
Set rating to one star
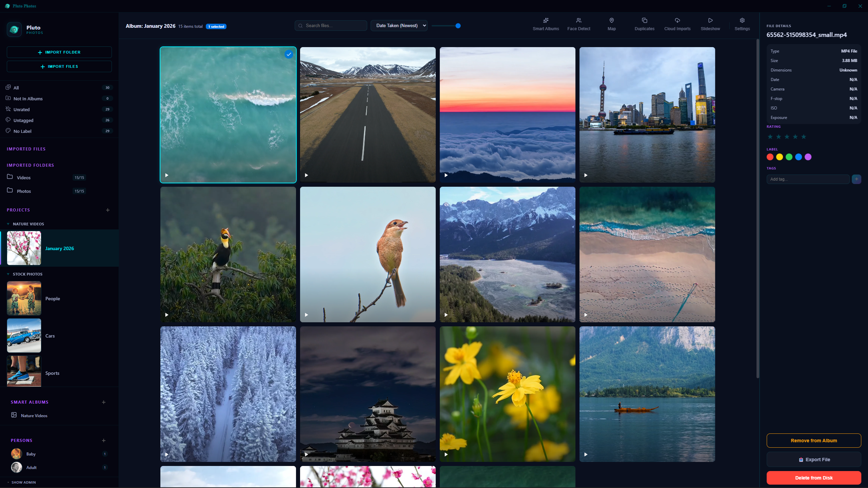(770, 137)
